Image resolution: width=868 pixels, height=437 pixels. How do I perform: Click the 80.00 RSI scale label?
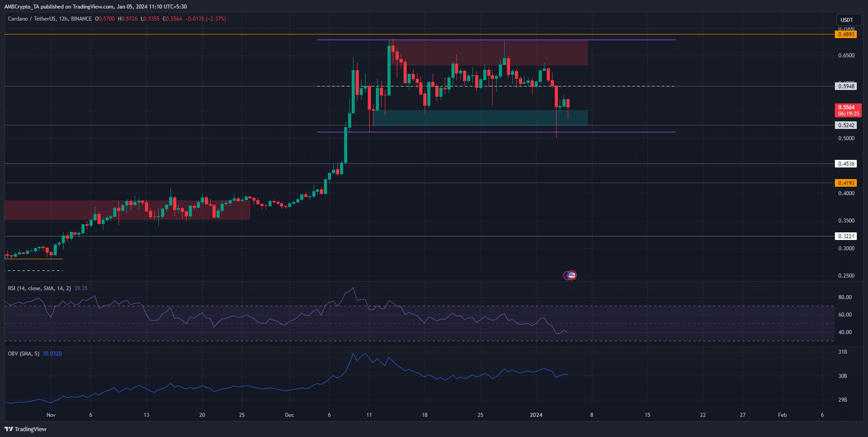[845, 297]
